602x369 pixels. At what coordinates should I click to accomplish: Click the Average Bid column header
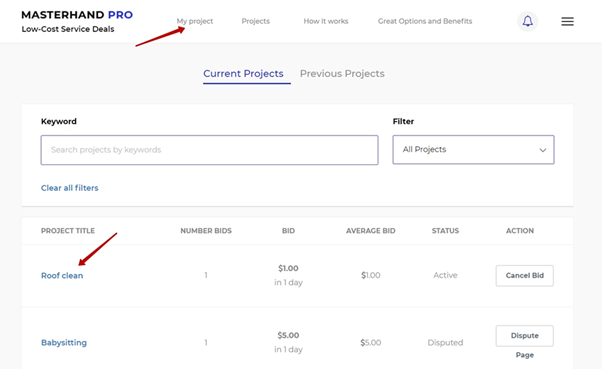370,231
